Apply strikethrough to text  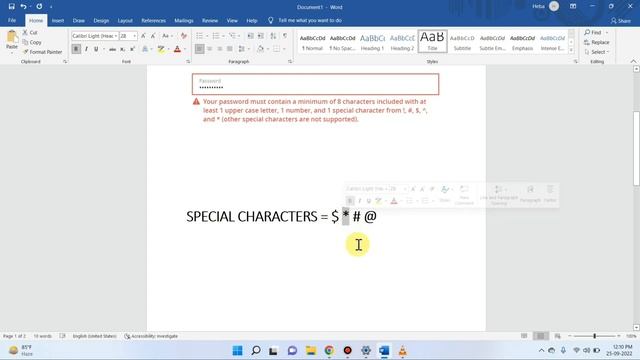coord(112,49)
